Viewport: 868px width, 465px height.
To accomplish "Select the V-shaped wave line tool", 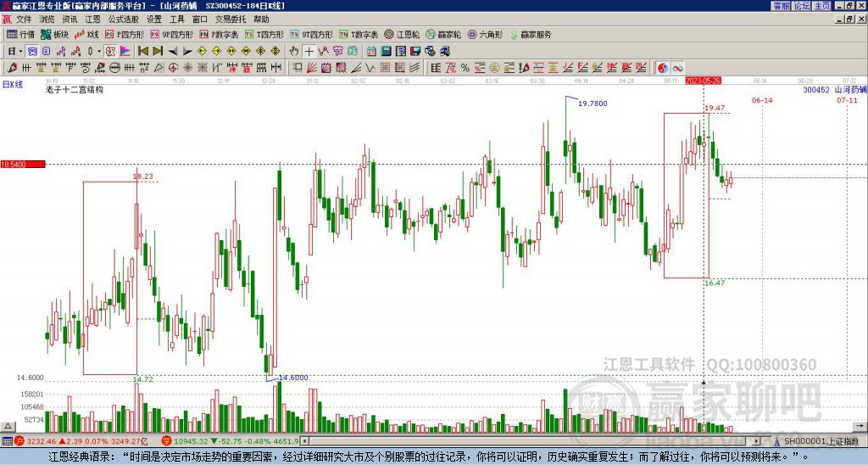I will click(370, 68).
